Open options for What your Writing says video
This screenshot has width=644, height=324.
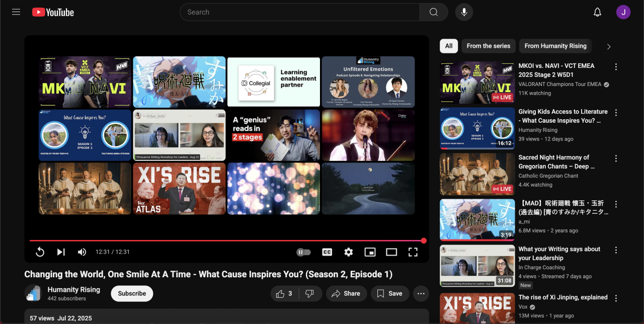click(x=616, y=250)
